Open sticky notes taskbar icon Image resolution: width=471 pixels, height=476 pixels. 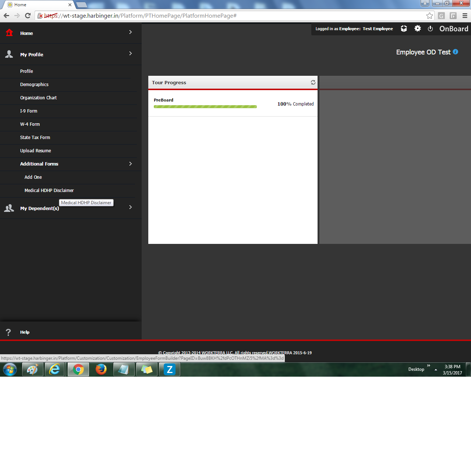click(146, 369)
